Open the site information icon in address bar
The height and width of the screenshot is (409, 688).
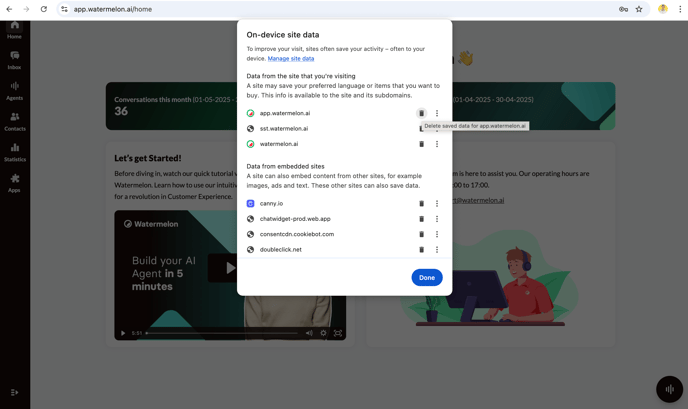pyautogui.click(x=64, y=9)
